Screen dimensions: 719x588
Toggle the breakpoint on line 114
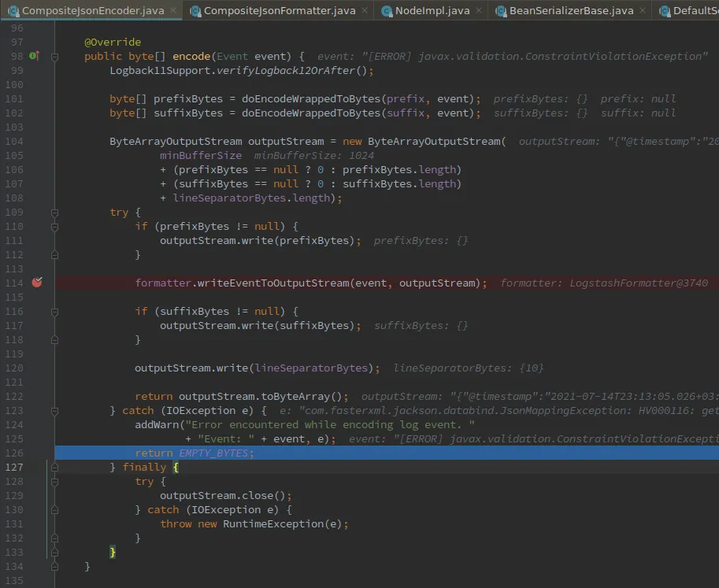click(x=37, y=283)
